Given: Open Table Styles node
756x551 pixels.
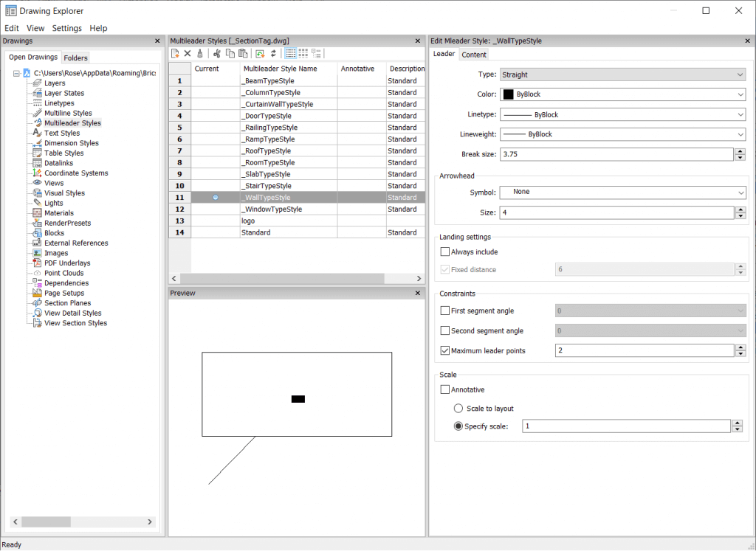Looking at the screenshot, I should pos(63,153).
